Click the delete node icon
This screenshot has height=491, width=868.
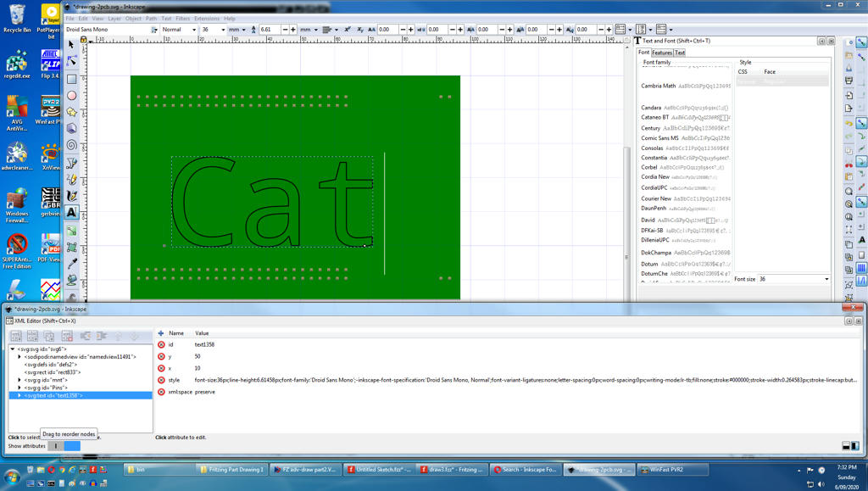pos(67,336)
